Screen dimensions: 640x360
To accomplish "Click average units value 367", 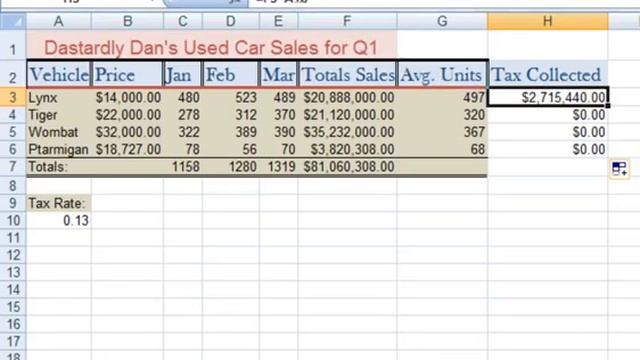I will pyautogui.click(x=442, y=132).
